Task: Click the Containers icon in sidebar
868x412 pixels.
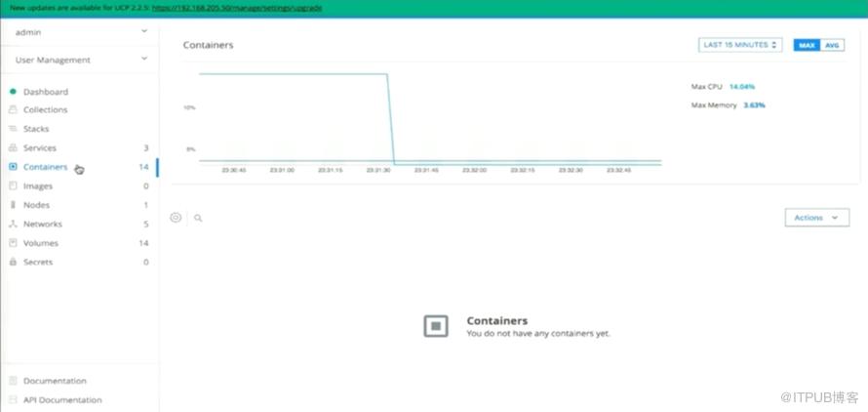Action: 13,167
